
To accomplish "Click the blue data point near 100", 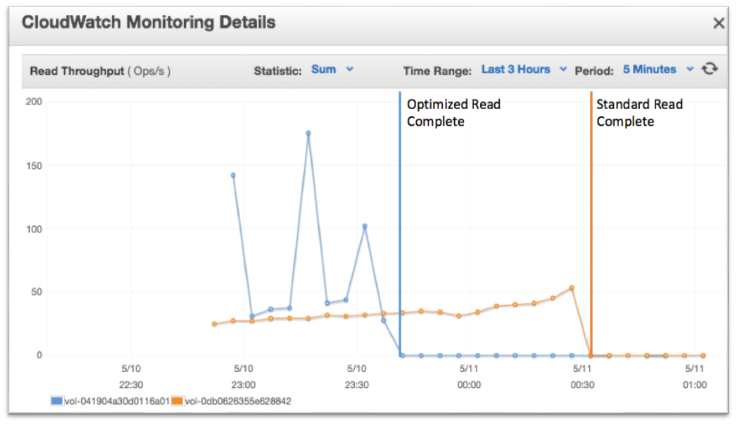I will 365,226.
